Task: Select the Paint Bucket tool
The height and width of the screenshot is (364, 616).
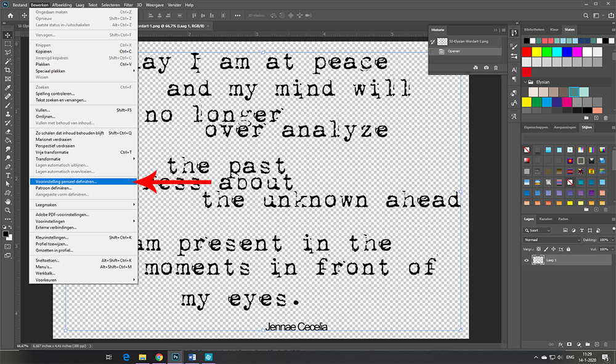Action: coord(7,140)
